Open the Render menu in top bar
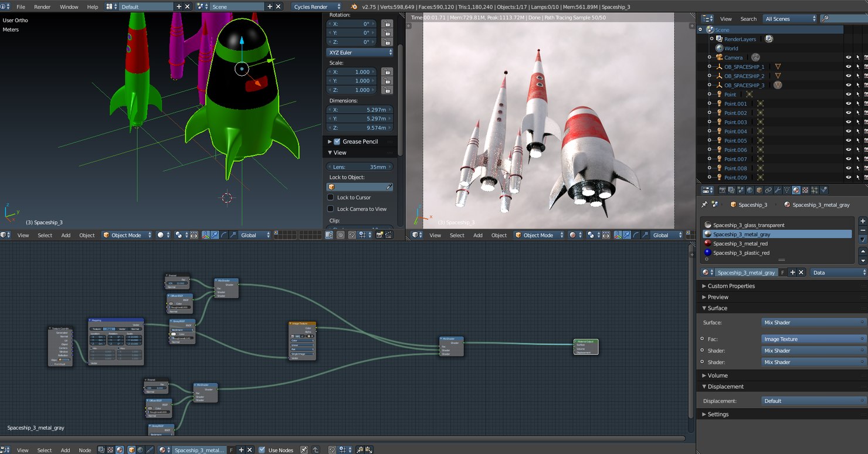This screenshot has height=454, width=868. 42,6
